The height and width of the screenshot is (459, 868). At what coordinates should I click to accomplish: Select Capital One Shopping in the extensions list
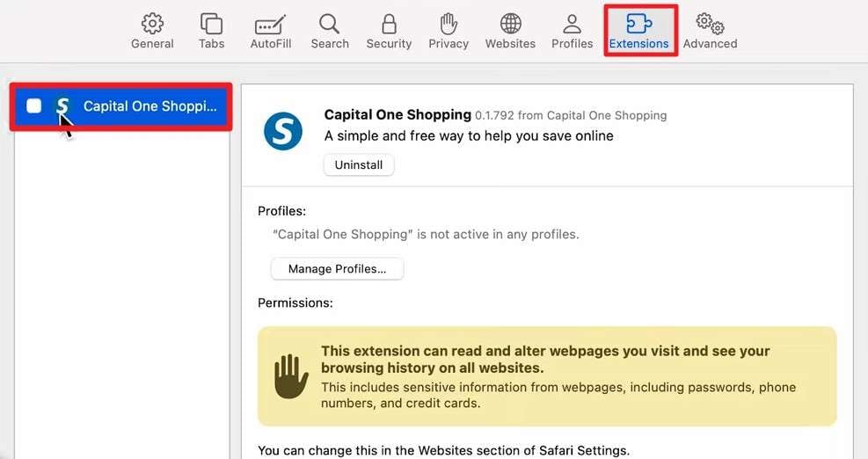tap(121, 106)
